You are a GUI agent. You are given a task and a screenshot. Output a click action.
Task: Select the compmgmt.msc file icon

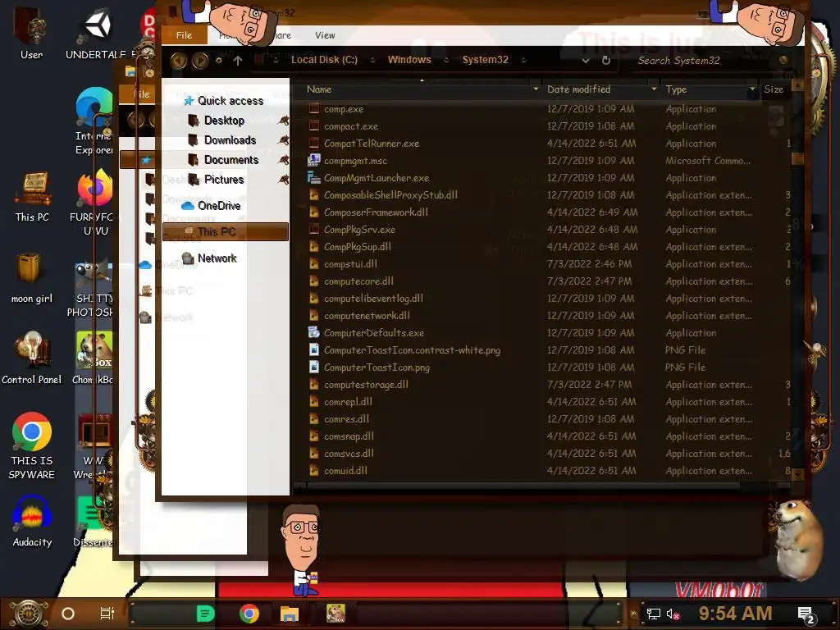(x=314, y=160)
